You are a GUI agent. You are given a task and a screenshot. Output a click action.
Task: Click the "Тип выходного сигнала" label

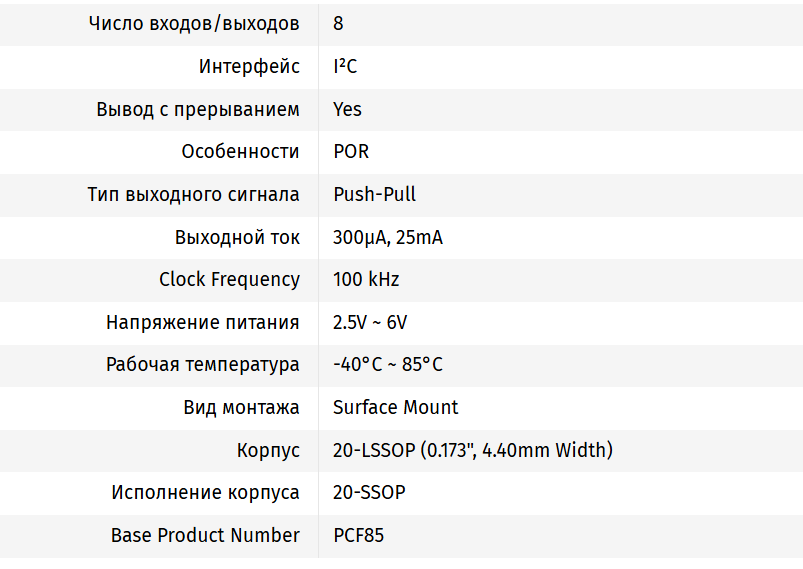(x=193, y=194)
